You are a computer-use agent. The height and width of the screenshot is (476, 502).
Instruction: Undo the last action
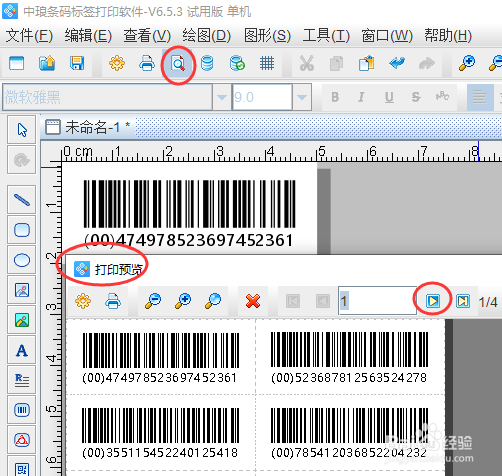pyautogui.click(x=397, y=63)
